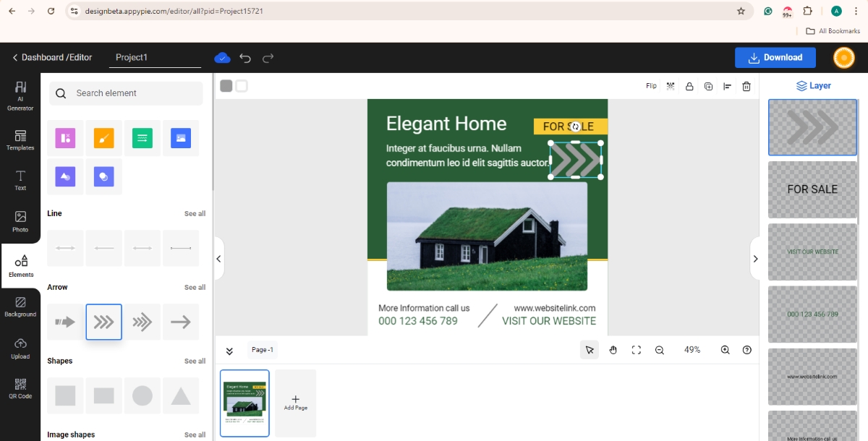Open alignment options icon
The width and height of the screenshot is (868, 441).
pos(727,86)
